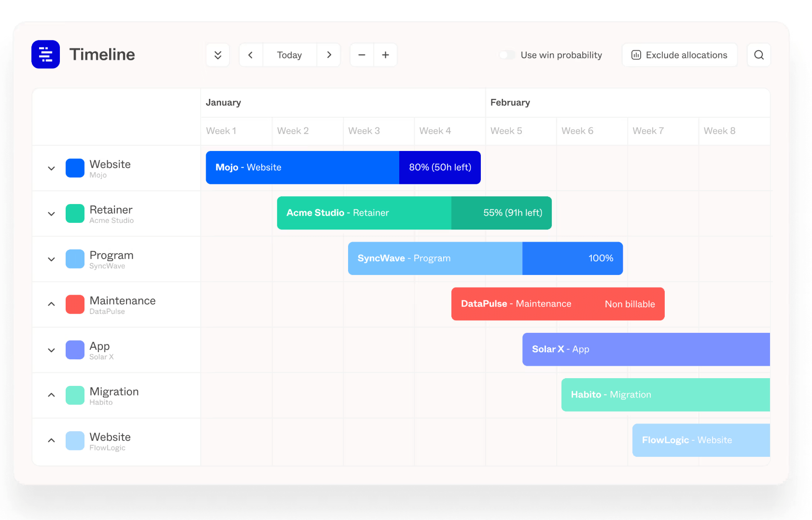Zoom in timeline with plus button
Viewport: 812px width, 520px height.
[385, 55]
